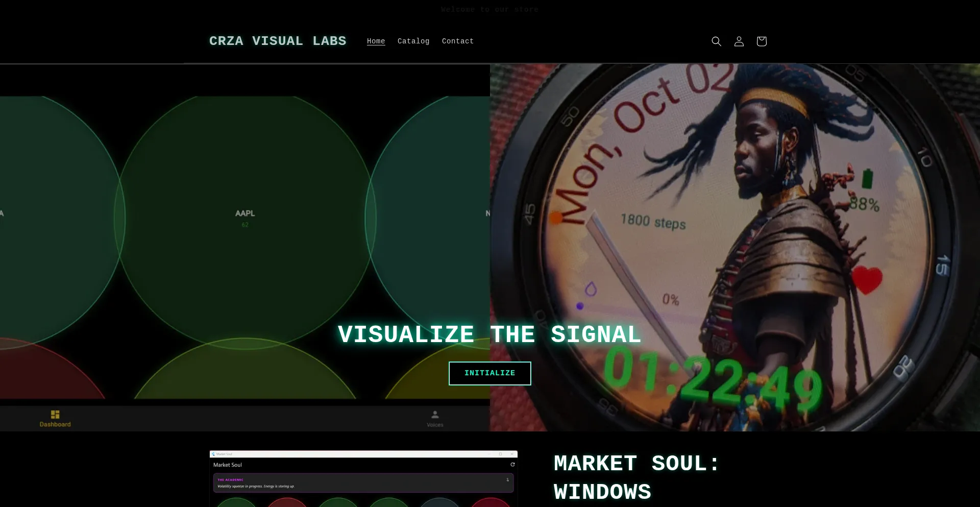
Task: Open the shopping cart icon
Action: [x=761, y=41]
